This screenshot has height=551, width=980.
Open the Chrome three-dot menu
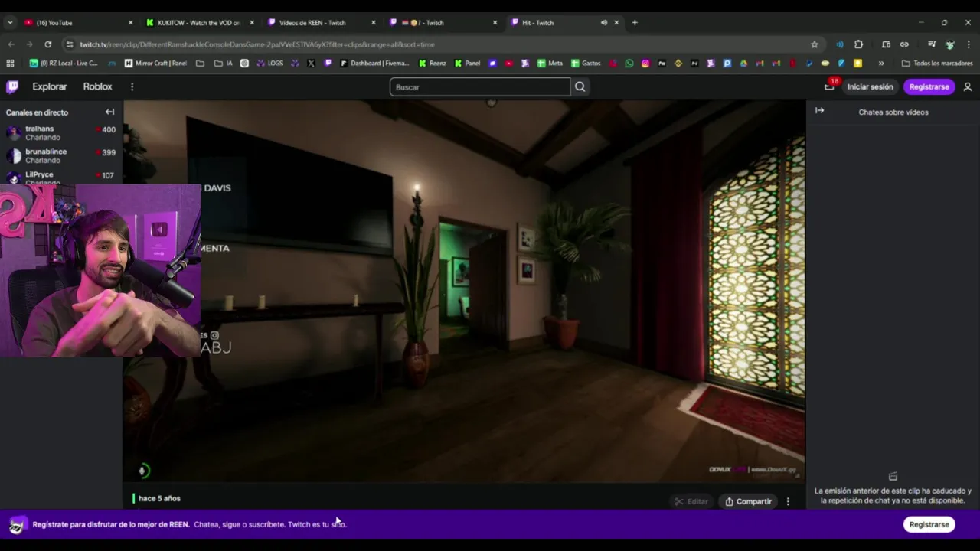pos(969,44)
